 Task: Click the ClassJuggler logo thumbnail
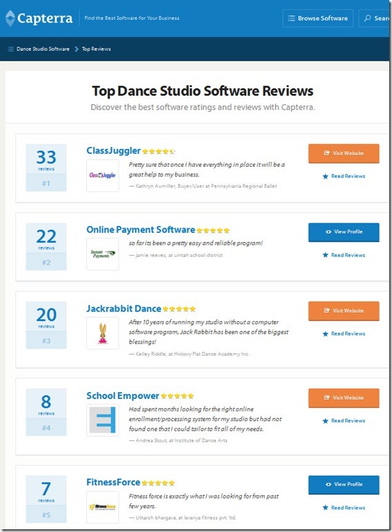click(103, 176)
